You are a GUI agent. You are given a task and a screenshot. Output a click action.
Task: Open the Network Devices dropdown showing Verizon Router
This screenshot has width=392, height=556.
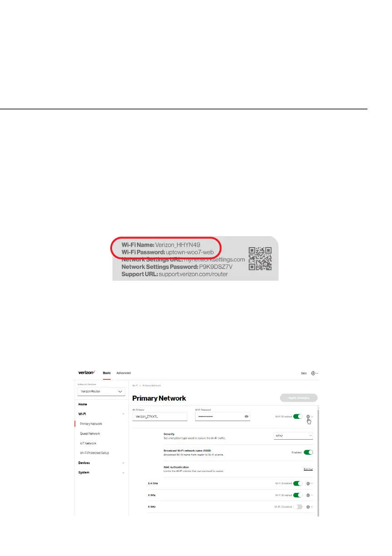pyautogui.click(x=102, y=391)
